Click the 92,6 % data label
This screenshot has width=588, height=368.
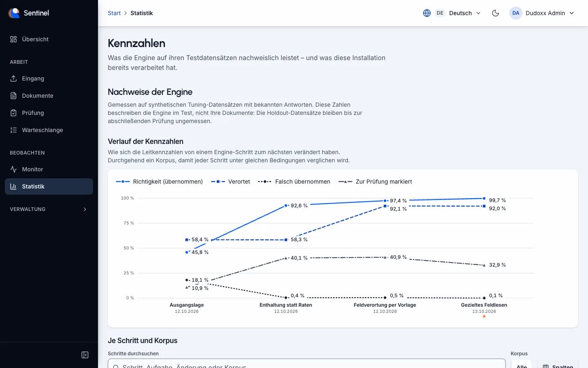(299, 206)
